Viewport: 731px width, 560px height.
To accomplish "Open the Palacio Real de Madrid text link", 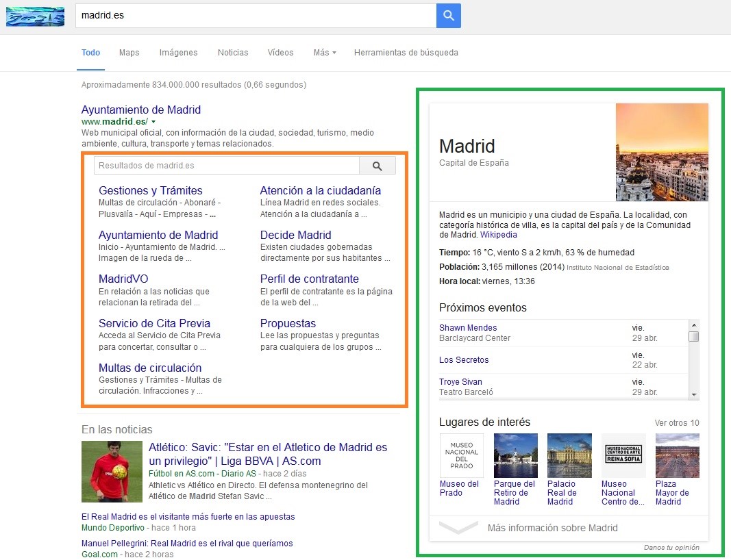I will click(x=562, y=492).
